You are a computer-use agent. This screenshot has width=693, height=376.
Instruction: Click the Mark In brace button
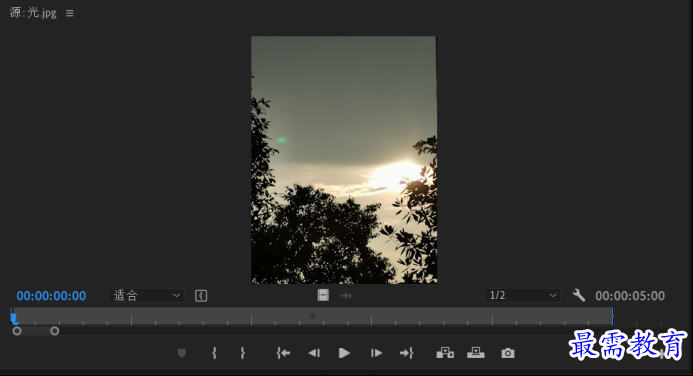[214, 353]
